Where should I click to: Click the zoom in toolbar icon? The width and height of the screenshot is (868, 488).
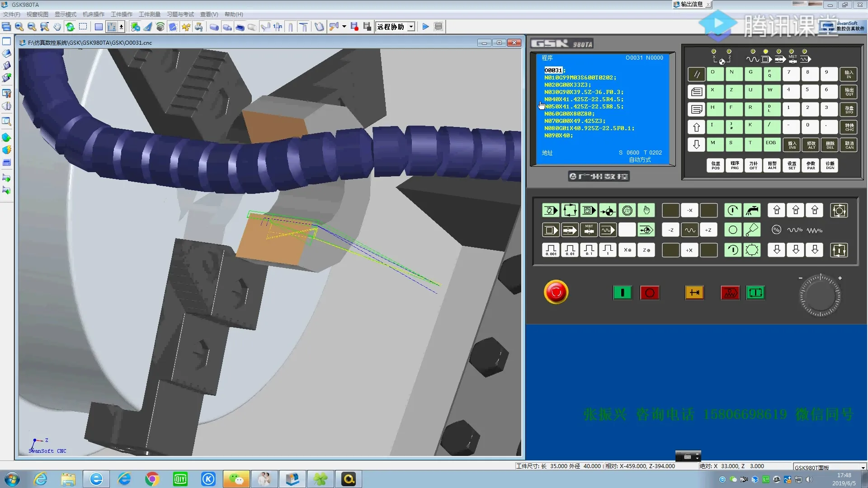point(19,27)
